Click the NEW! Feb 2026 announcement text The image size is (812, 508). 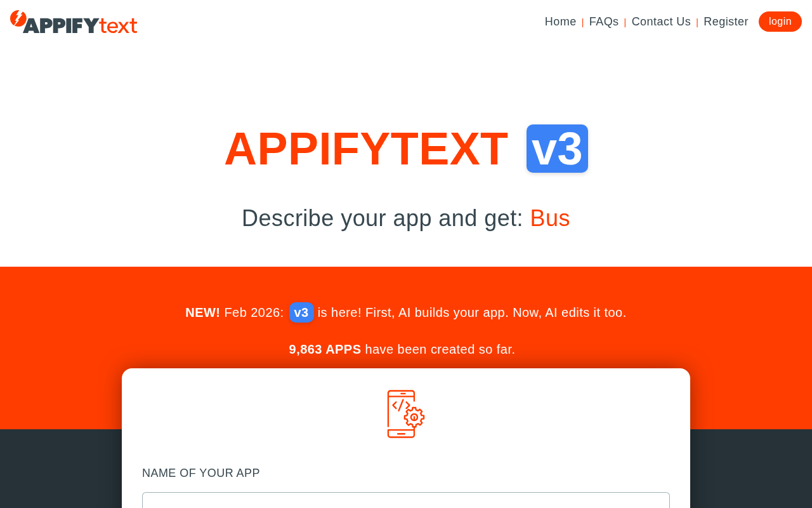click(234, 312)
